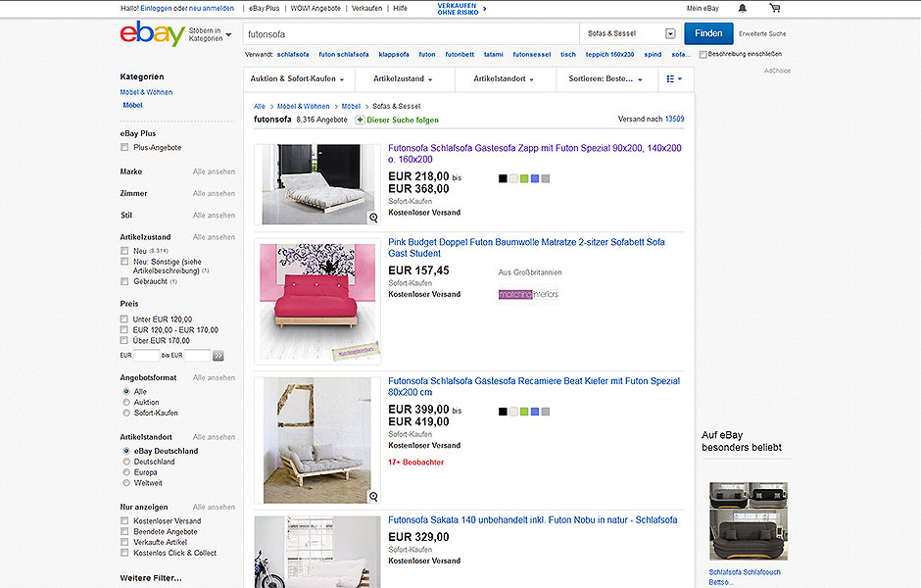Click the eBay logo
This screenshot has width=921, height=588.
click(x=153, y=33)
